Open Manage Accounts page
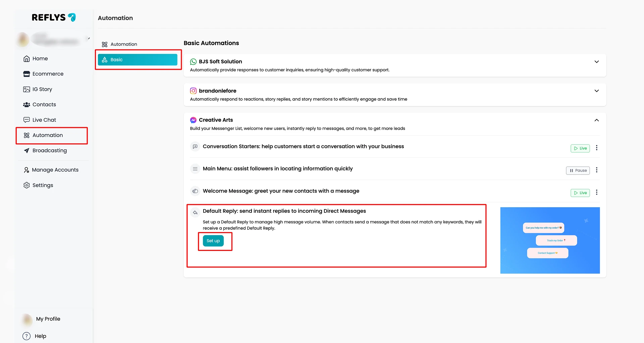Viewport: 644px width, 343px height. (x=51, y=170)
